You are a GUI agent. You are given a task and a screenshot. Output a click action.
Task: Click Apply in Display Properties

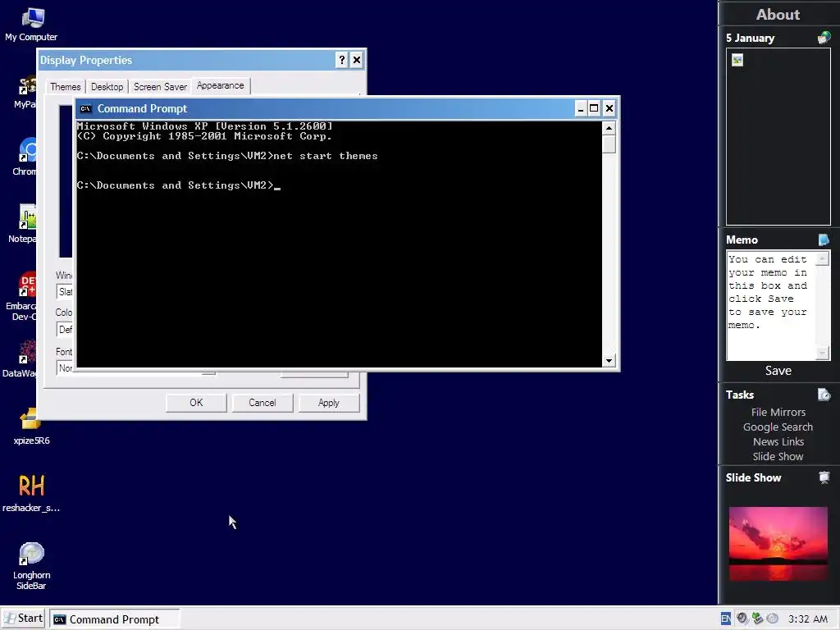pos(329,403)
